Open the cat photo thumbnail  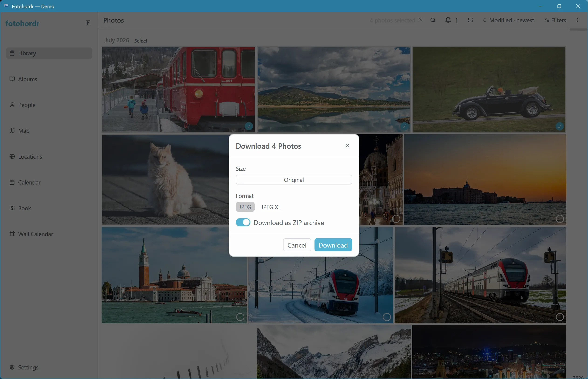pos(165,180)
